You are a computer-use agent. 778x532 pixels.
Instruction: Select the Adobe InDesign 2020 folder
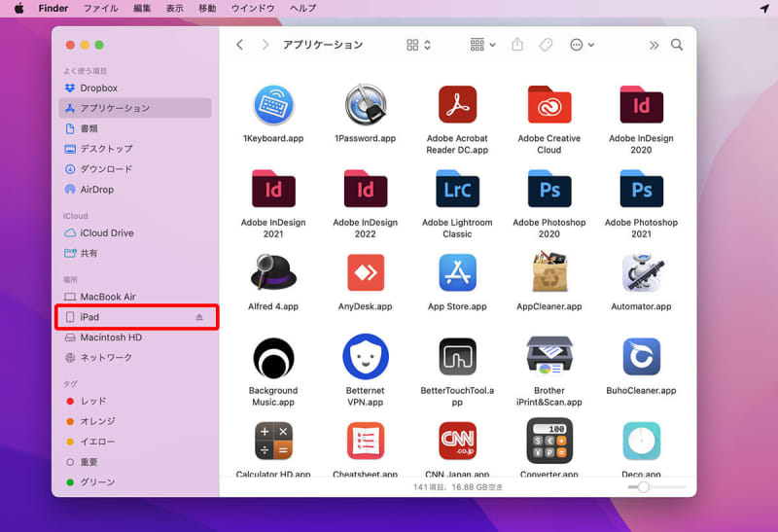[641, 104]
